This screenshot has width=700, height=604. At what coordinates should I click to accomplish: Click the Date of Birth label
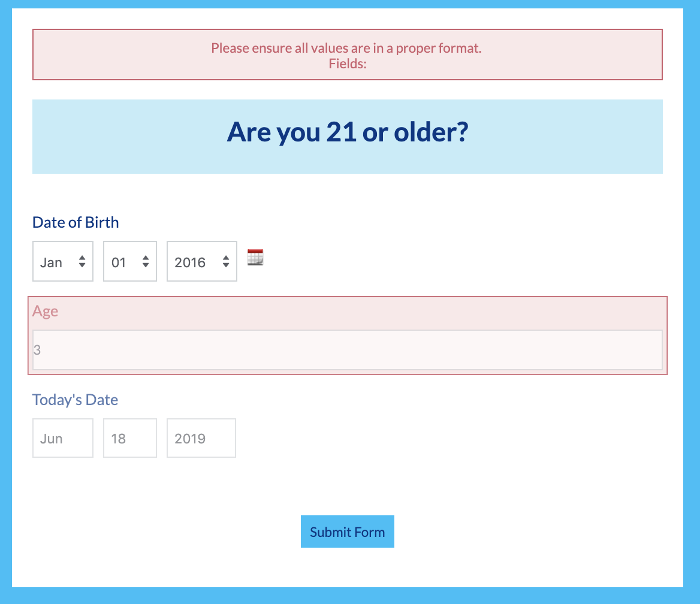pos(75,222)
